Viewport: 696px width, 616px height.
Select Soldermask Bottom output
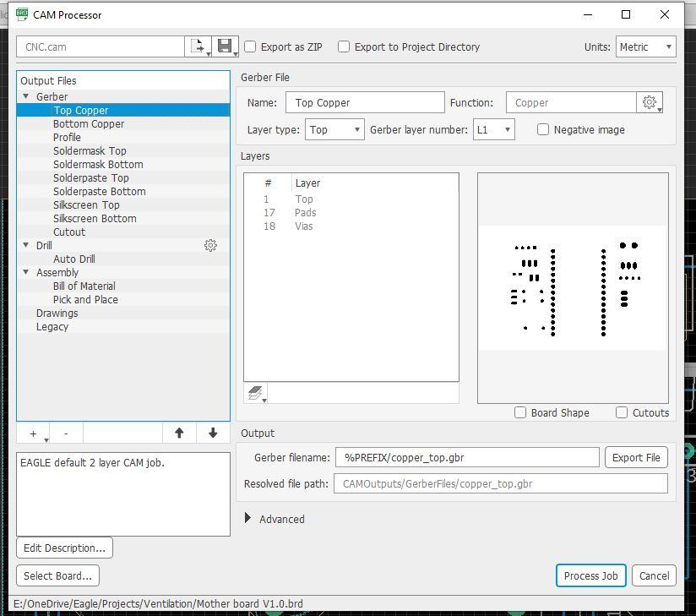coord(123,164)
